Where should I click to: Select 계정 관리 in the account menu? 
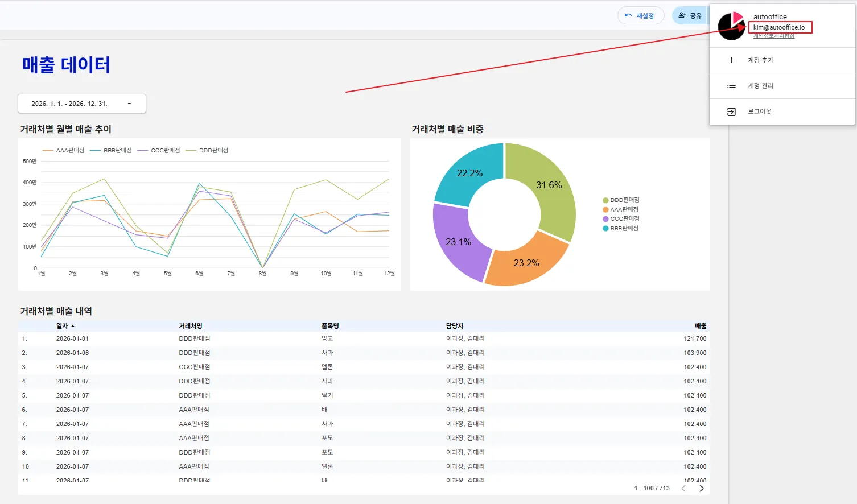click(x=782, y=86)
